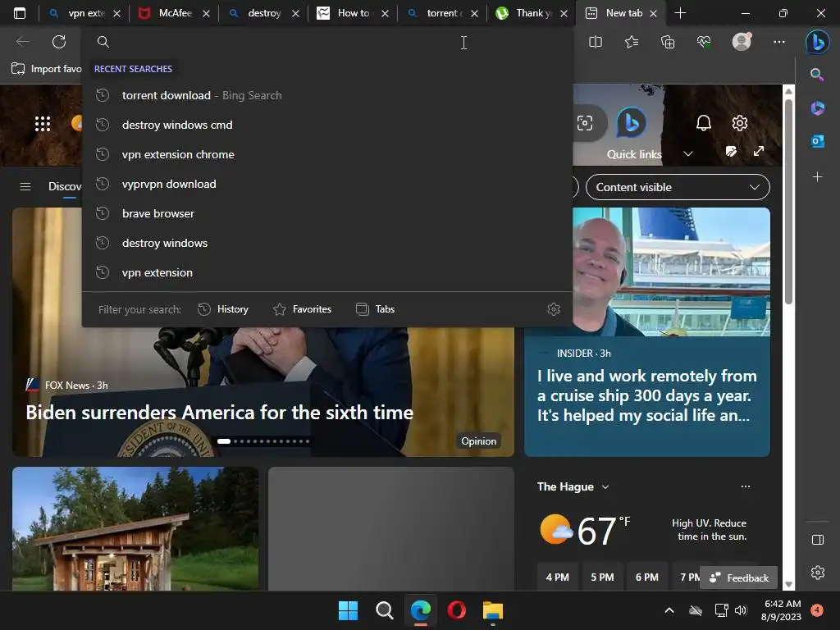Image resolution: width=840 pixels, height=630 pixels.
Task: Switch to the Thank y tab
Action: click(532, 13)
